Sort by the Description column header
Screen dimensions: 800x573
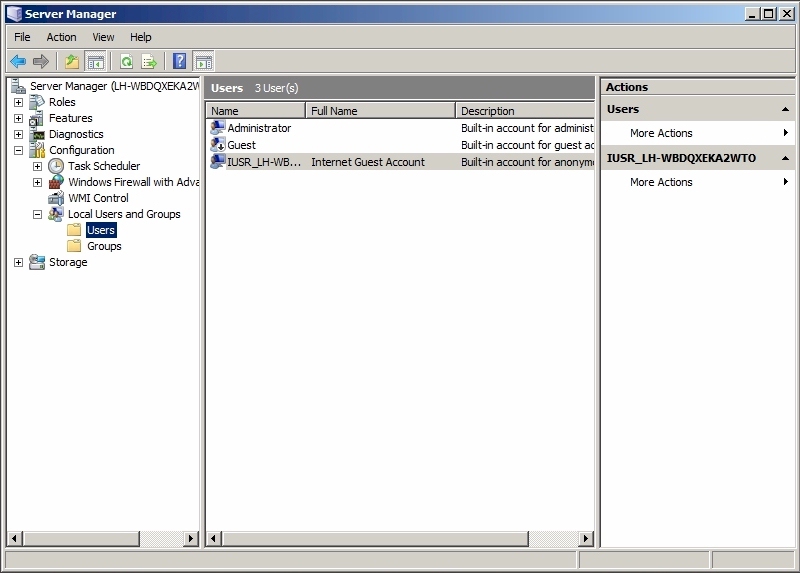coord(525,110)
